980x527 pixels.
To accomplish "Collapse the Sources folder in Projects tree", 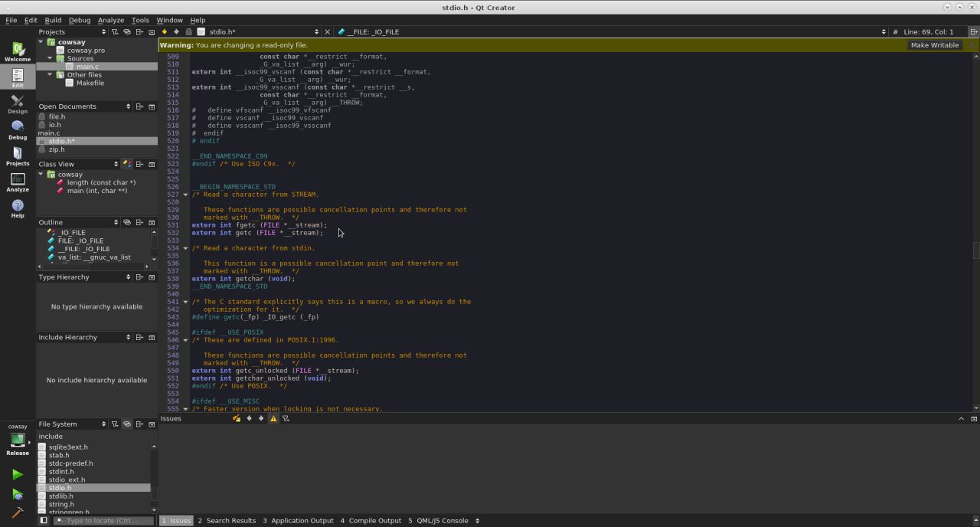I will click(x=51, y=58).
